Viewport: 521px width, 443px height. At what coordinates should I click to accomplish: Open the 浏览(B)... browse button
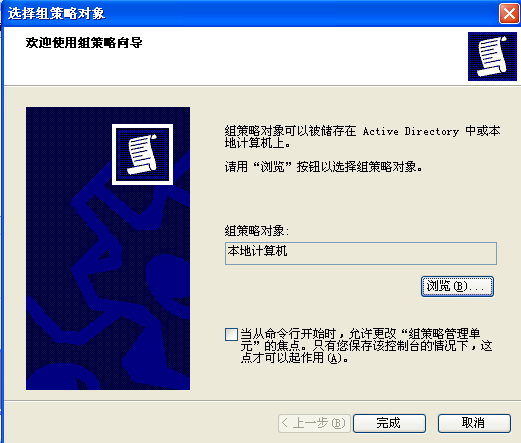click(x=457, y=286)
